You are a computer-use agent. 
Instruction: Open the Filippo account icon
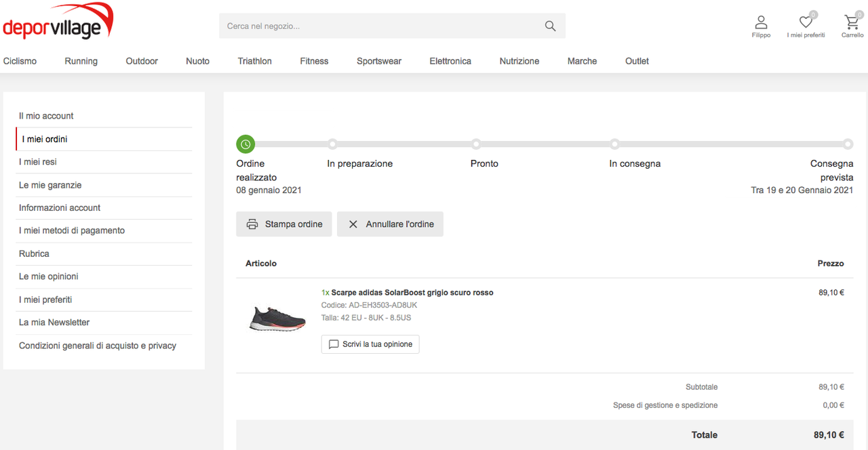(x=761, y=22)
